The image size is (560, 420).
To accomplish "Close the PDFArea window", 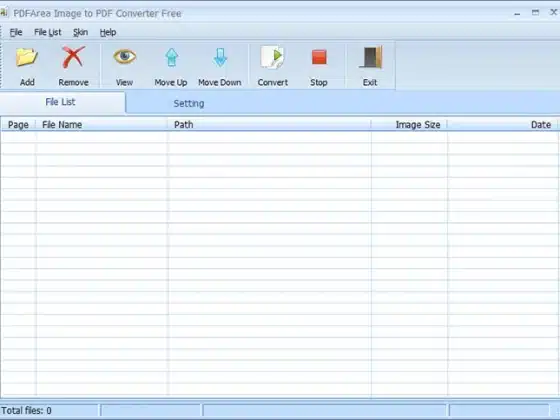I will tap(554, 12).
